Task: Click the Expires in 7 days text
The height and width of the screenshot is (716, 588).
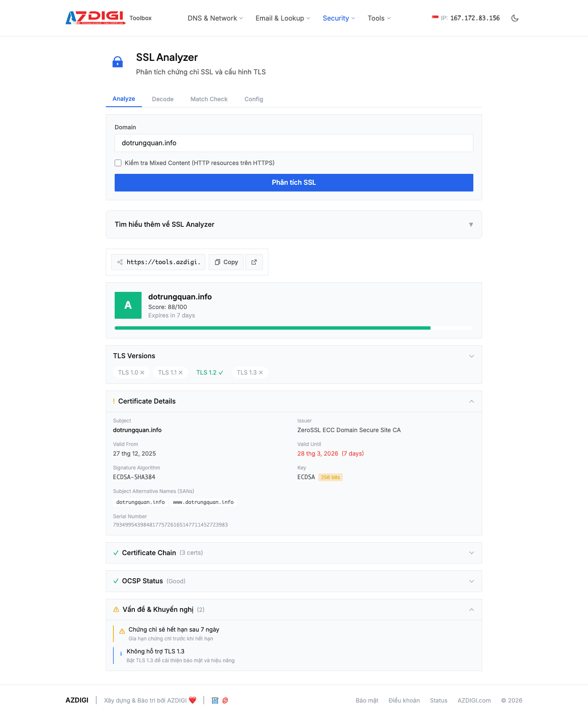Action: (x=171, y=315)
